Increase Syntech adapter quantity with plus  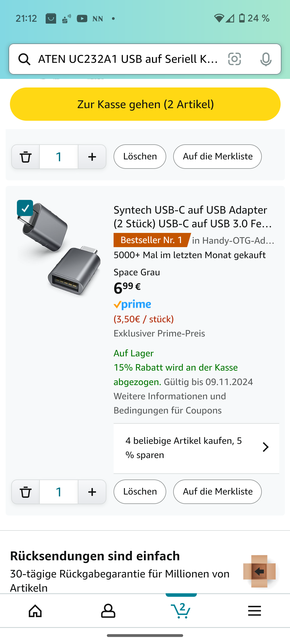[92, 492]
